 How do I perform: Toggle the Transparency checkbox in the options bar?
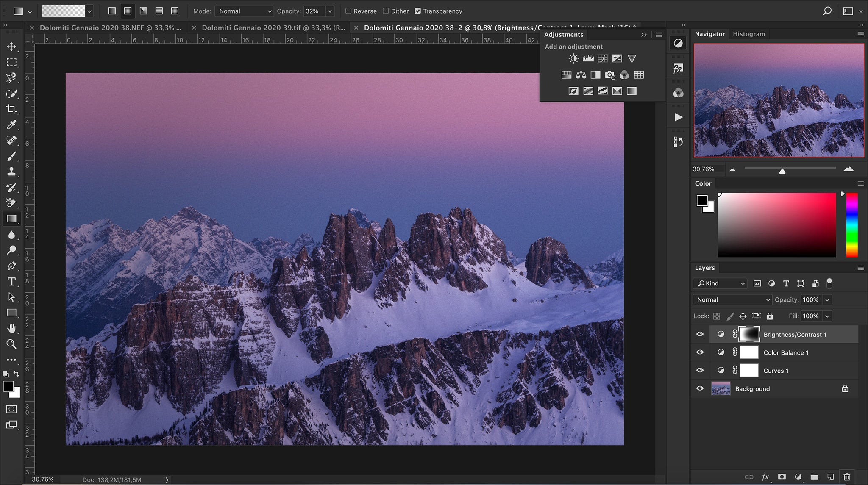pos(419,11)
